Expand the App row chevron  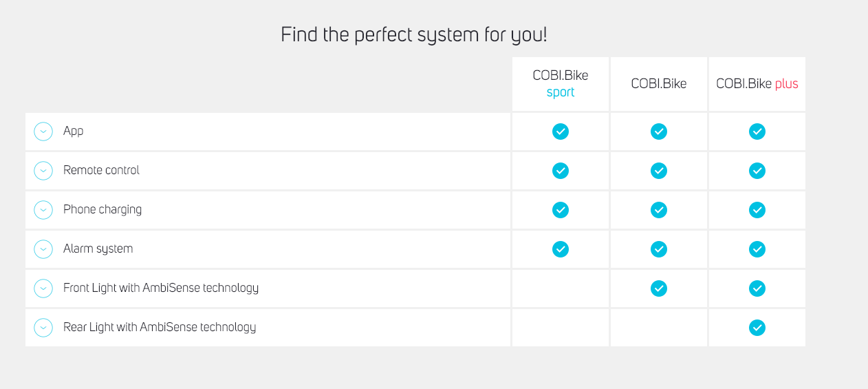tap(43, 131)
